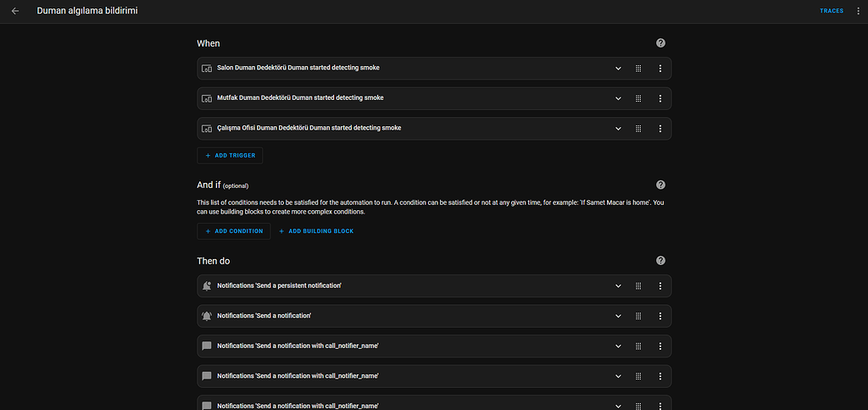This screenshot has width=868, height=410.
Task: Open the Traces view
Action: pyautogui.click(x=831, y=11)
